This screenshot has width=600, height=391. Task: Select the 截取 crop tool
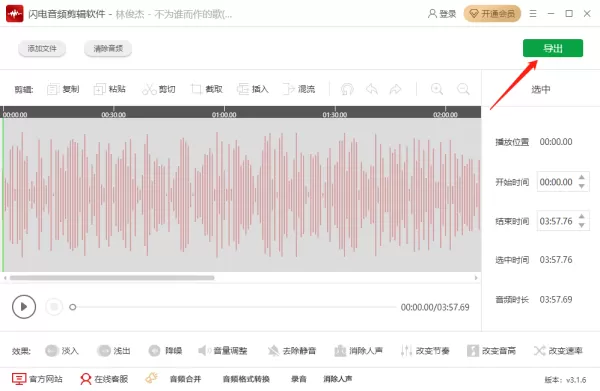[207, 89]
